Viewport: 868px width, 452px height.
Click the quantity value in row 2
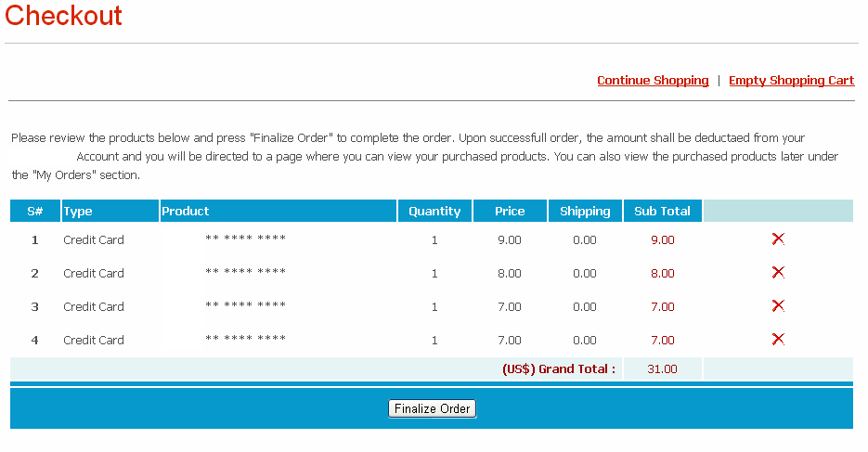click(x=434, y=274)
